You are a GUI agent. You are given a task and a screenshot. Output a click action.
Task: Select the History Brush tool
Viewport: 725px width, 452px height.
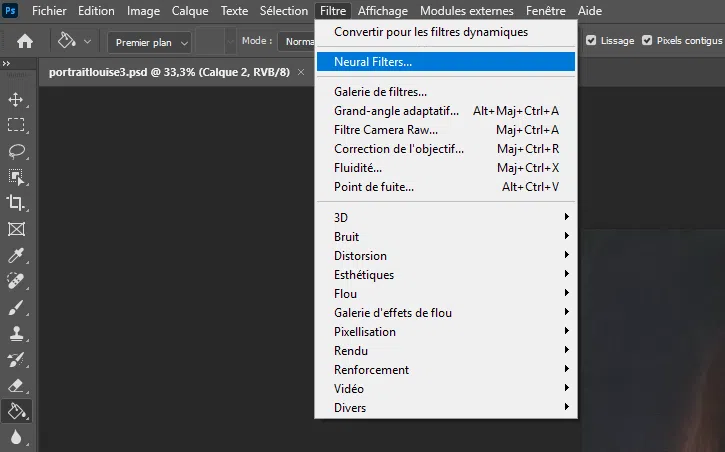tap(16, 359)
